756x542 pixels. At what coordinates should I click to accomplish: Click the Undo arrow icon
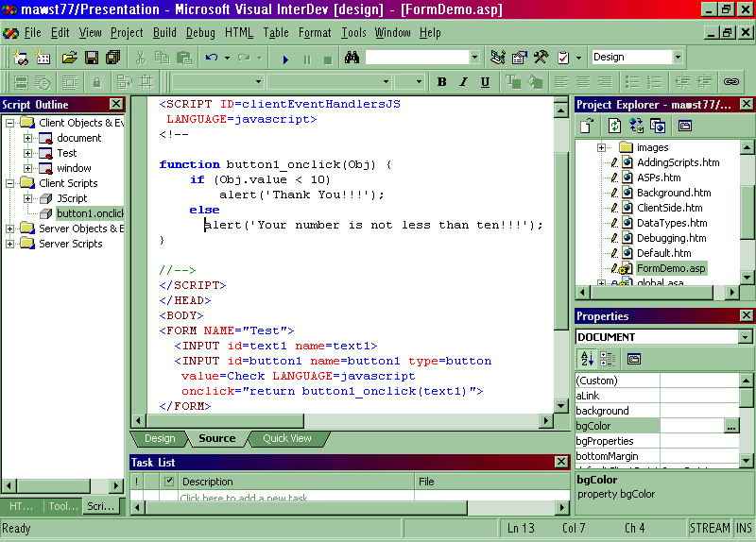[x=212, y=58]
